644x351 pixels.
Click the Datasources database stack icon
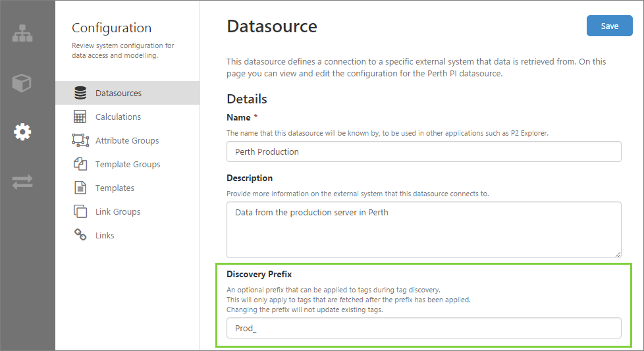[80, 93]
